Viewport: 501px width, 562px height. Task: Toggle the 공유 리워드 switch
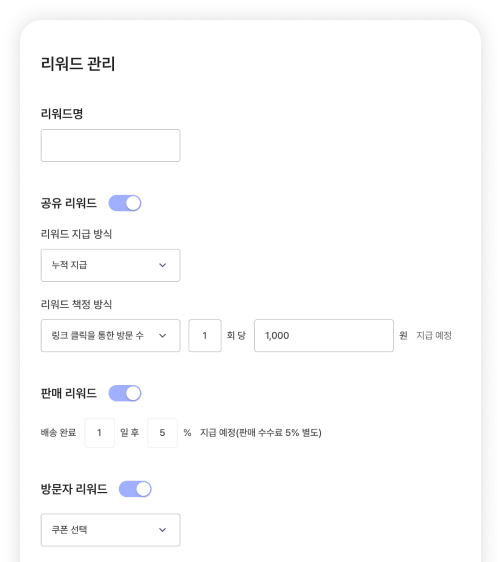tap(125, 203)
